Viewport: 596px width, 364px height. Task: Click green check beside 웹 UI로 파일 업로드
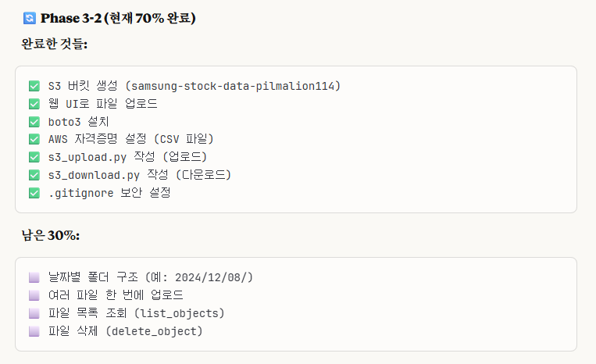[34, 104]
